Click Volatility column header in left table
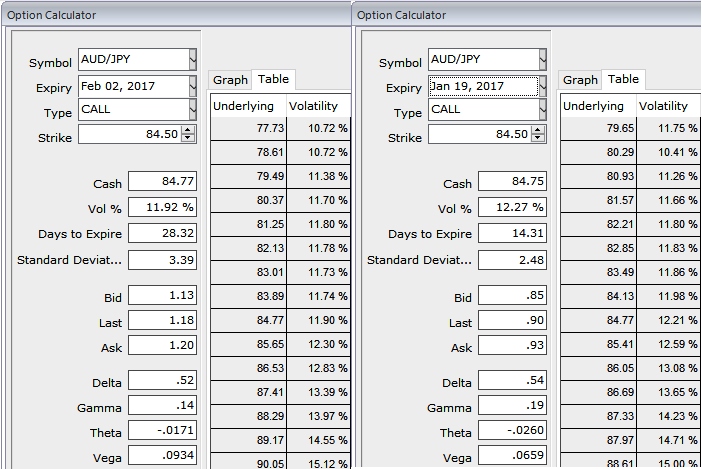 coord(318,106)
